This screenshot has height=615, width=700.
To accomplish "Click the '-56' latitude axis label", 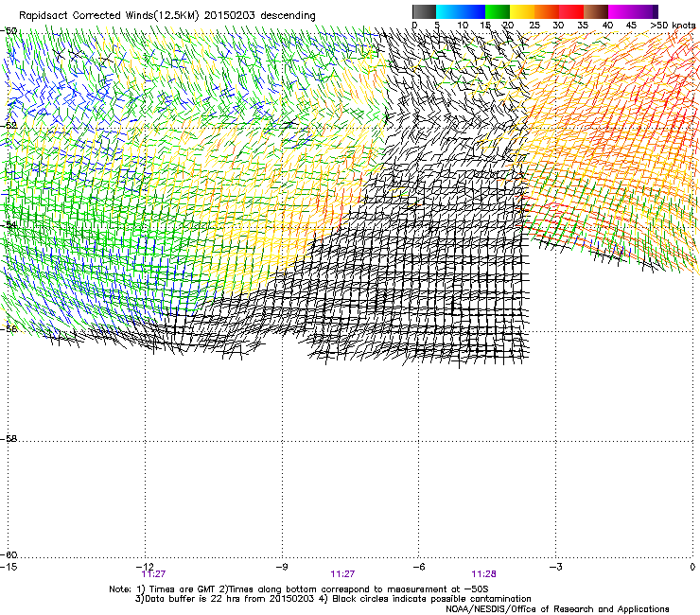I will pos(9,328).
